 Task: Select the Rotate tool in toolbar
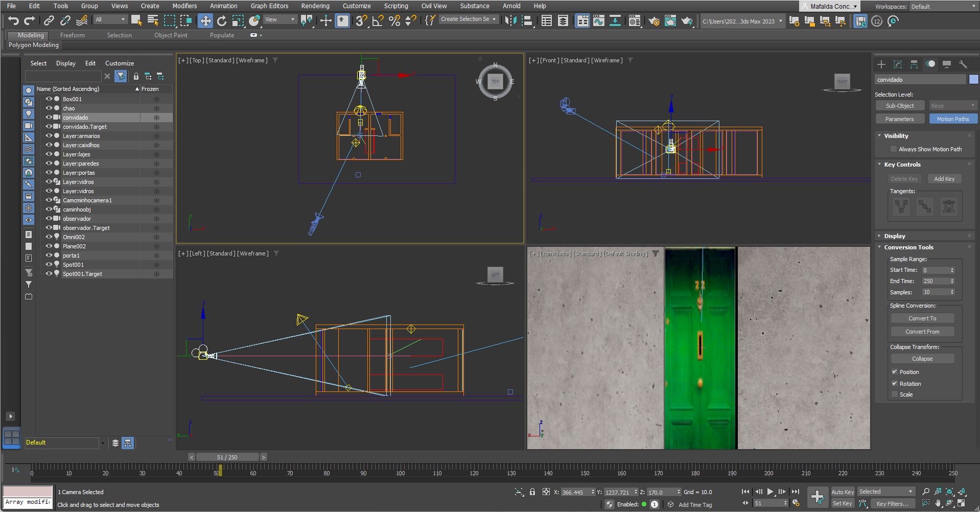coord(222,21)
